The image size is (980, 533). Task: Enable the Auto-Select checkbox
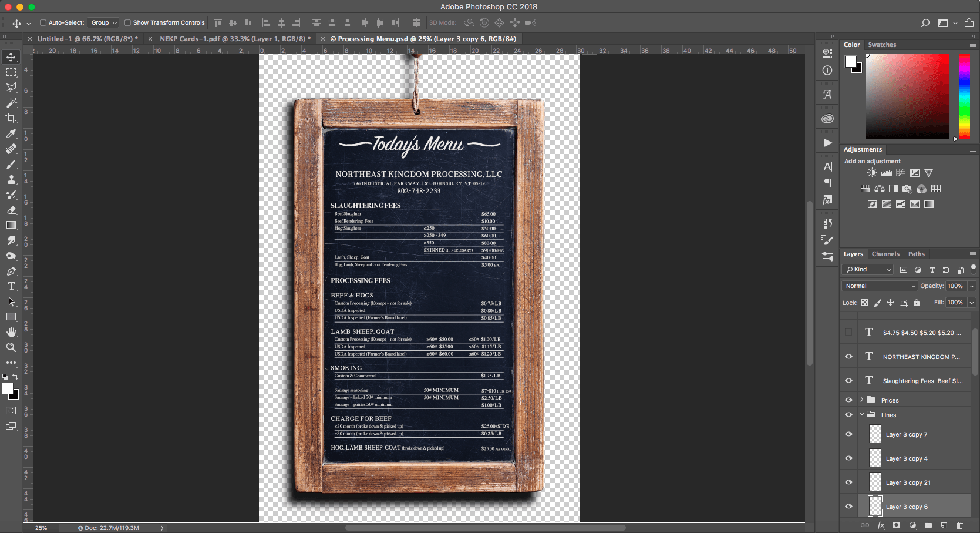click(43, 23)
